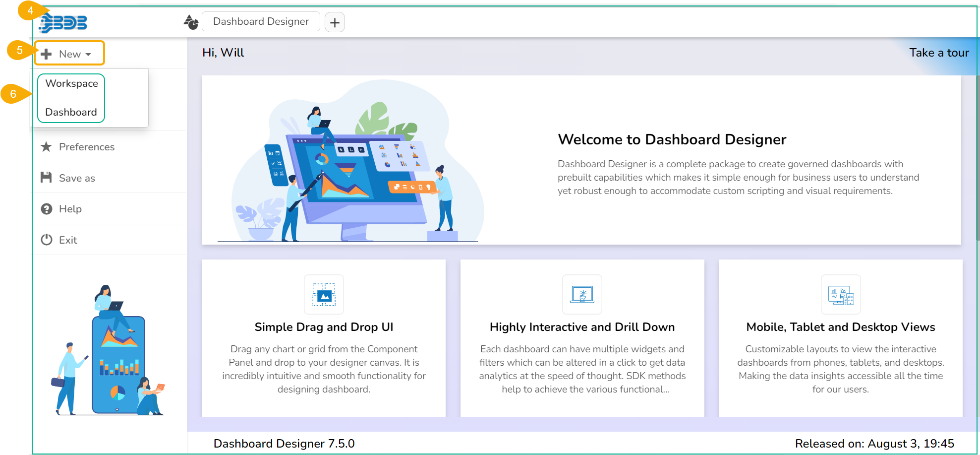This screenshot has height=455, width=980.
Task: Select Dashboard from the New menu
Action: [71, 112]
